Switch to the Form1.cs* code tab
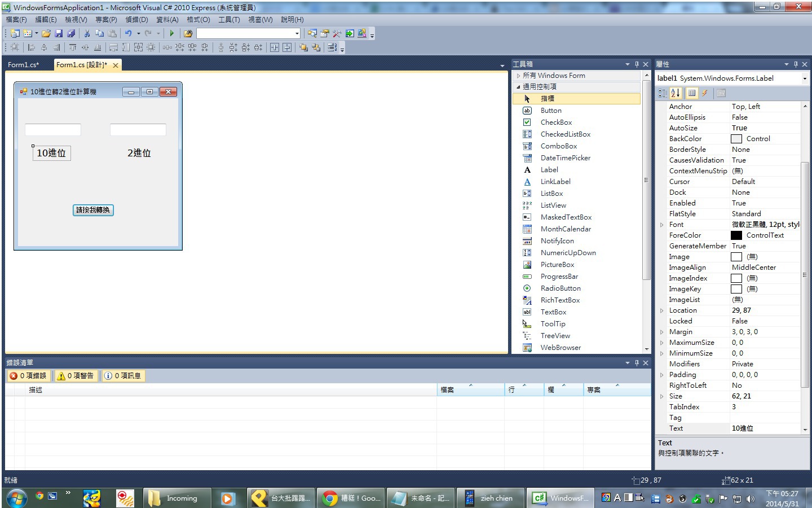Screen dimensions: 812x508 [23, 65]
